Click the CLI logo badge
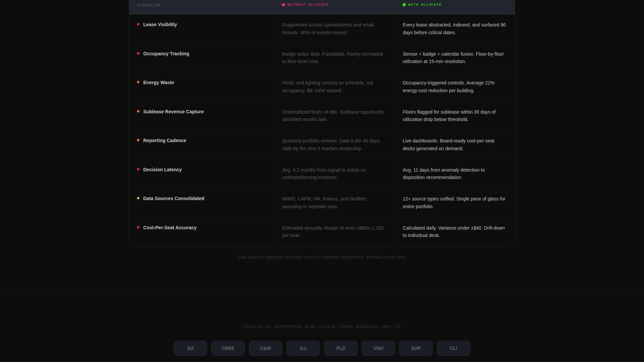This screenshot has height=362, width=644. coord(453,348)
